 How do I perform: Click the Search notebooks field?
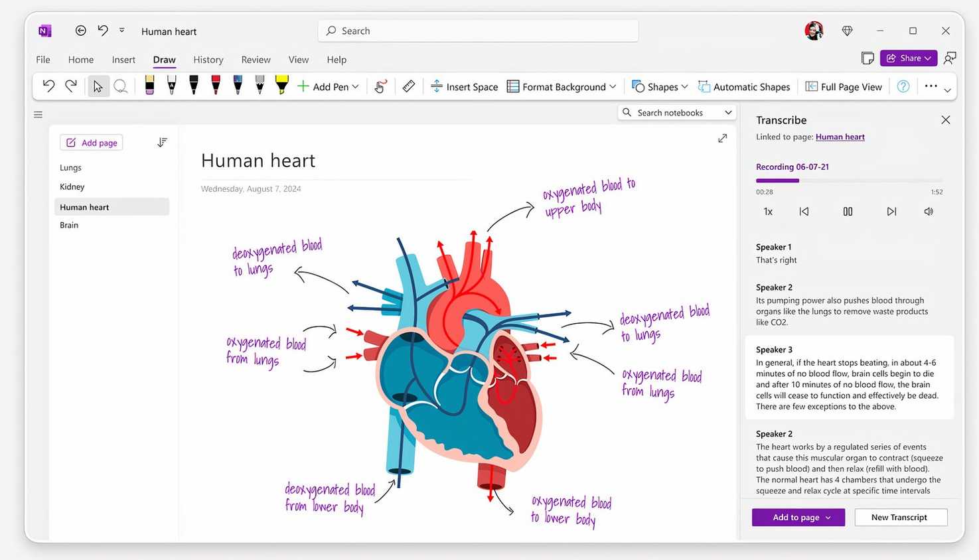click(x=677, y=113)
